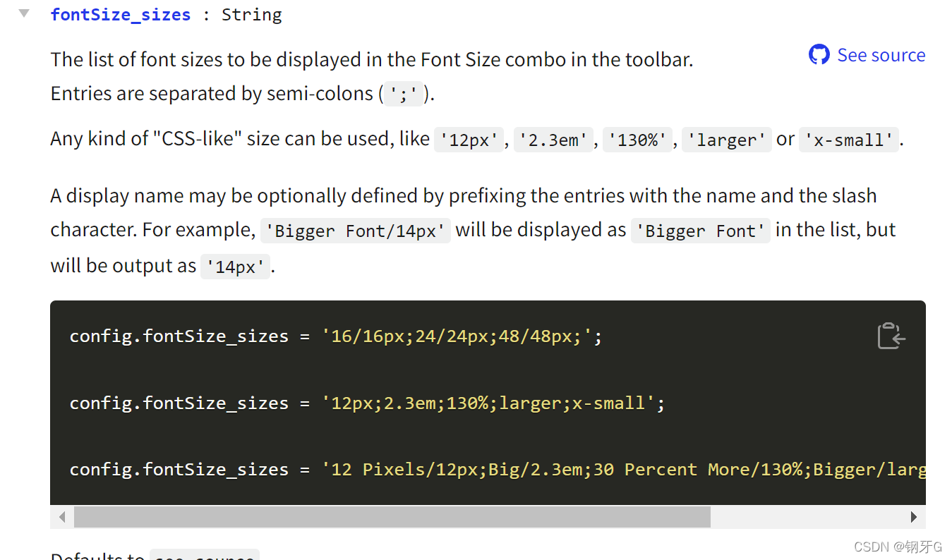Open the fontSize_sizes property link
Viewport: 952px width, 560px height.
121,14
